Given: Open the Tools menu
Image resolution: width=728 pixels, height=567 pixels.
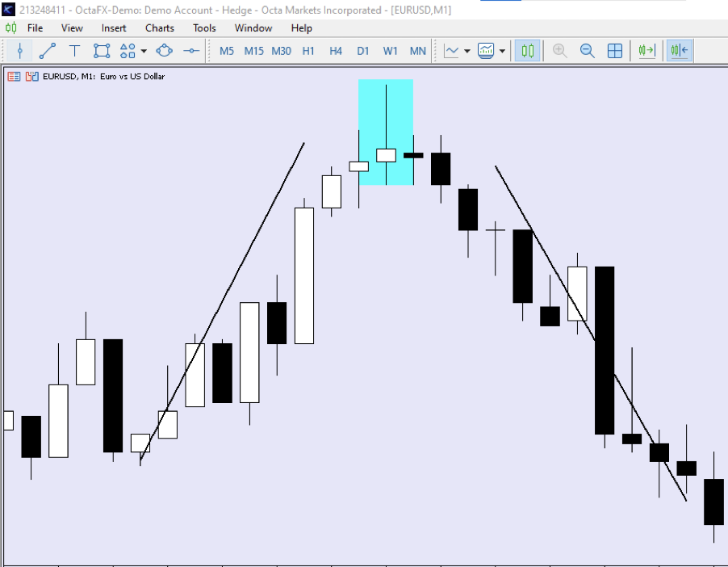Looking at the screenshot, I should click(204, 28).
